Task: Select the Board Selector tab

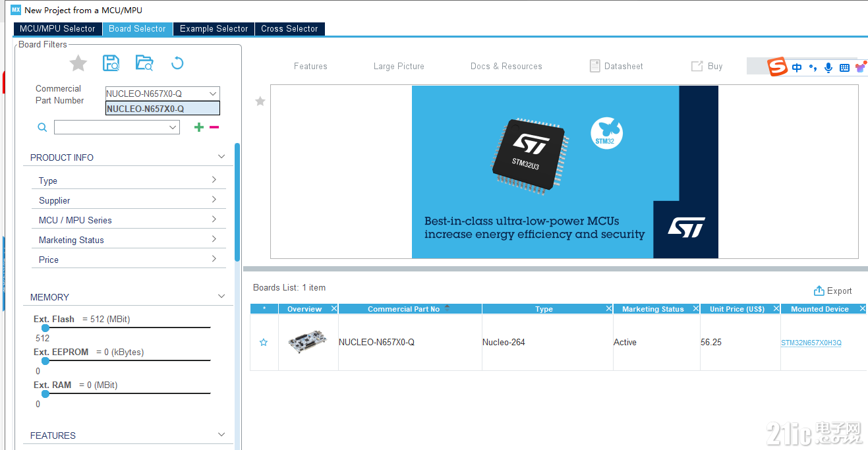Action: click(137, 29)
